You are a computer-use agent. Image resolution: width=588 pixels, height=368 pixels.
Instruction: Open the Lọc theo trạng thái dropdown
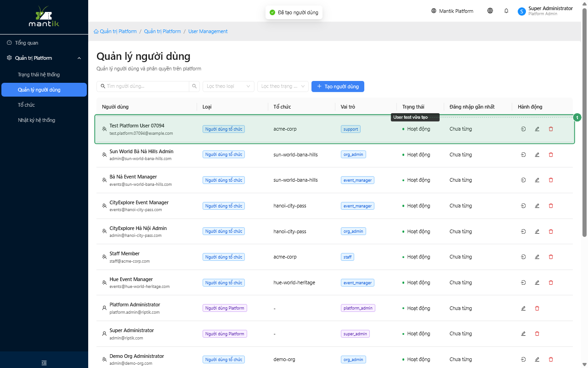283,86
